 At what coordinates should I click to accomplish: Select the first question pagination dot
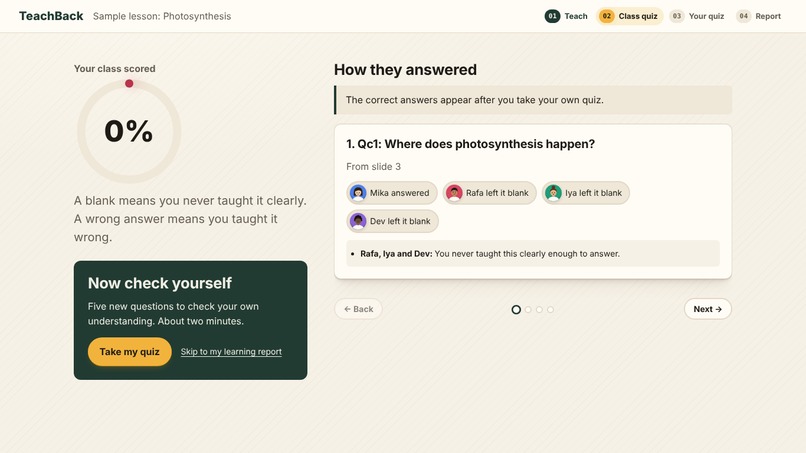[x=516, y=310]
